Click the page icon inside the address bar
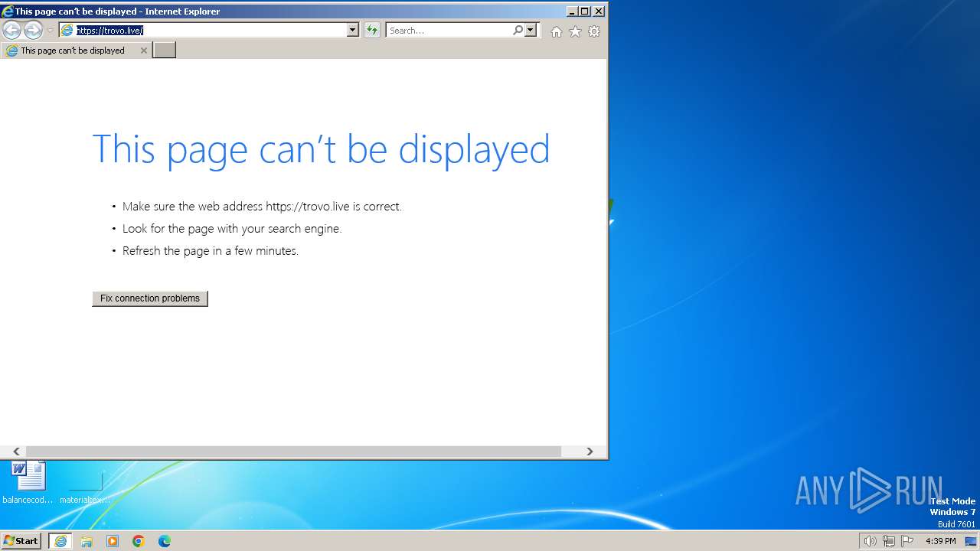 click(x=67, y=30)
